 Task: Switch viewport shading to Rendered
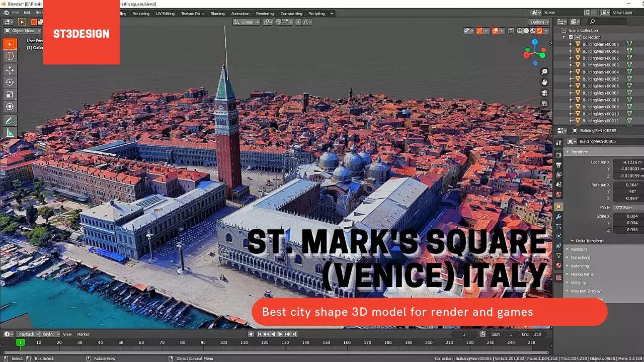539,31
